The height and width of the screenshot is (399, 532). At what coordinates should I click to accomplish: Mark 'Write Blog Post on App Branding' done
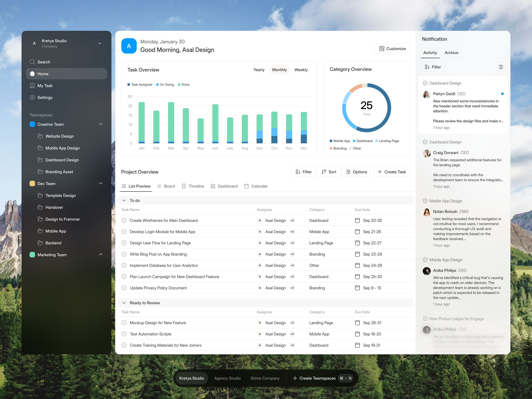(124, 254)
